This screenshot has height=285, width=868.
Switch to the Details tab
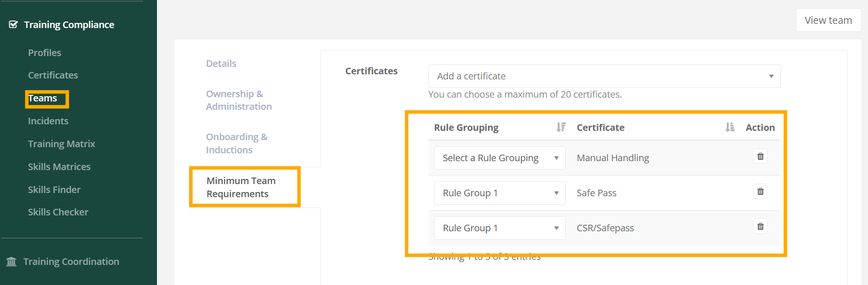(x=221, y=64)
